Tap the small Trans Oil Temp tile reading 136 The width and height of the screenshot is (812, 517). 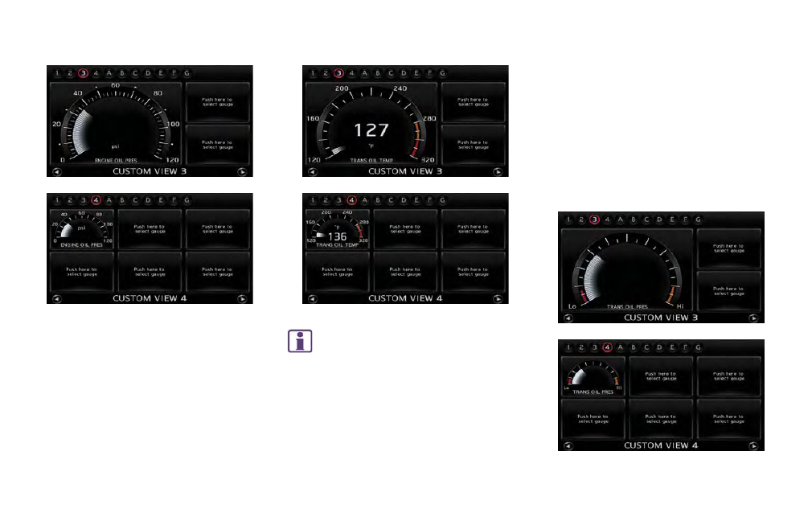[x=337, y=229]
